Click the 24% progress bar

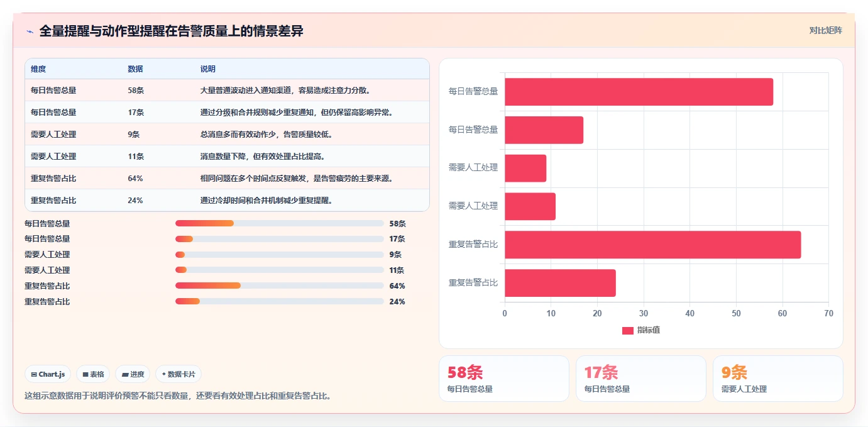[x=279, y=302]
